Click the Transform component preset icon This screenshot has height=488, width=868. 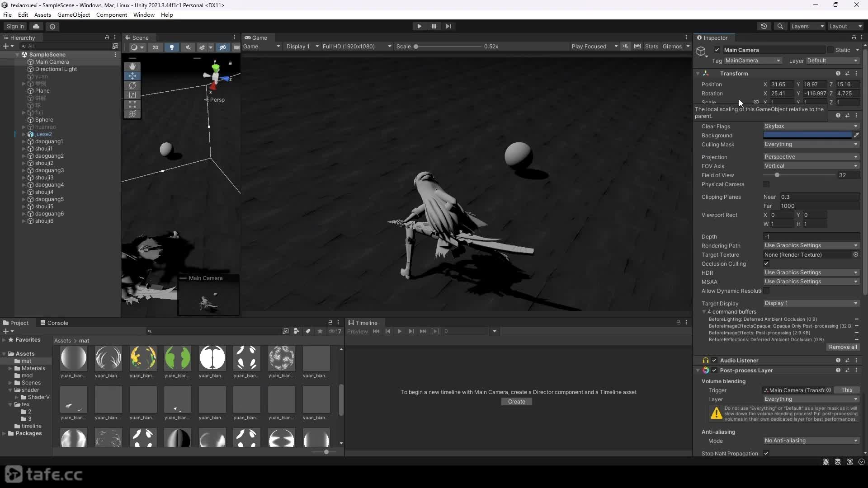point(847,73)
